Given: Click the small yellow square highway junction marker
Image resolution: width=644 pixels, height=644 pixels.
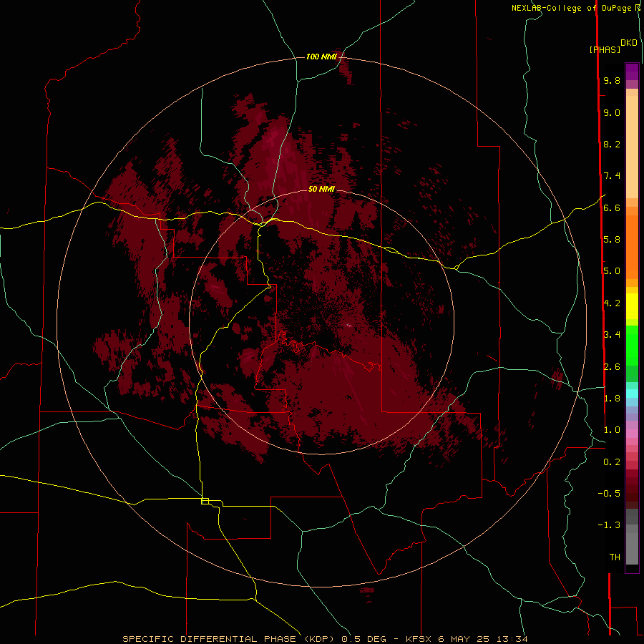Looking at the screenshot, I should pos(205,501).
